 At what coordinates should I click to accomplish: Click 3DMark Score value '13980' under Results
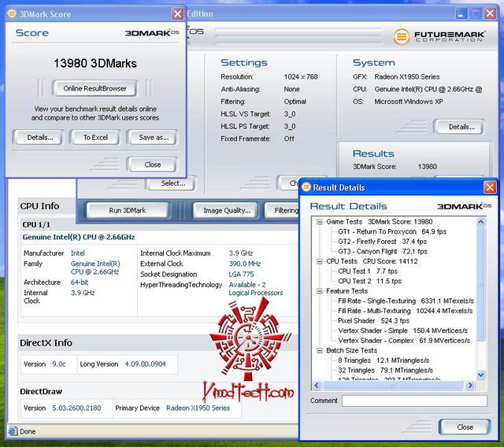tap(427, 167)
